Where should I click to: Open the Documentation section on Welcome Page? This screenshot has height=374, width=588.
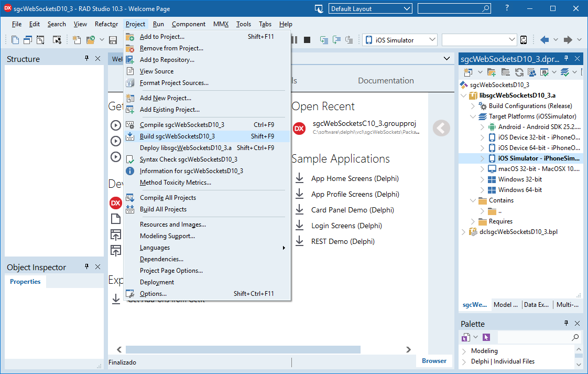(x=386, y=81)
